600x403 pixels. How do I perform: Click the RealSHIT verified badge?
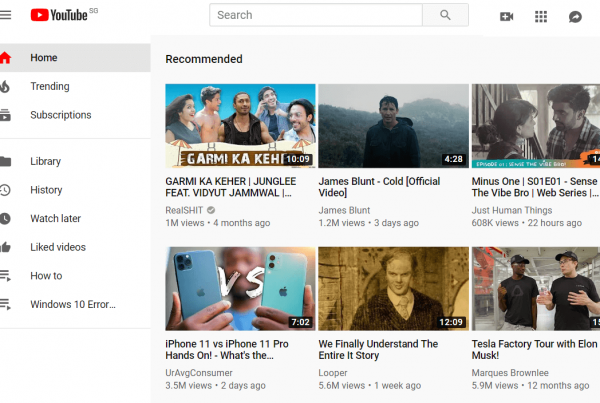coord(211,210)
